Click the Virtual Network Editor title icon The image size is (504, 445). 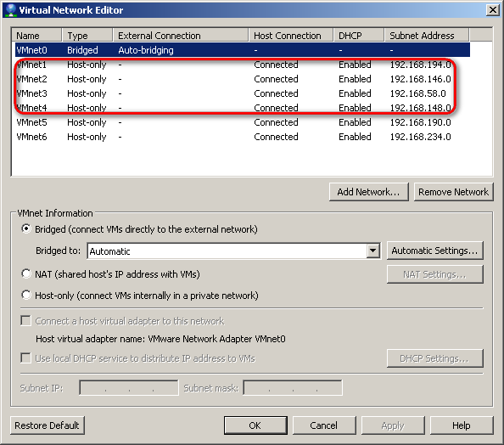[11, 10]
